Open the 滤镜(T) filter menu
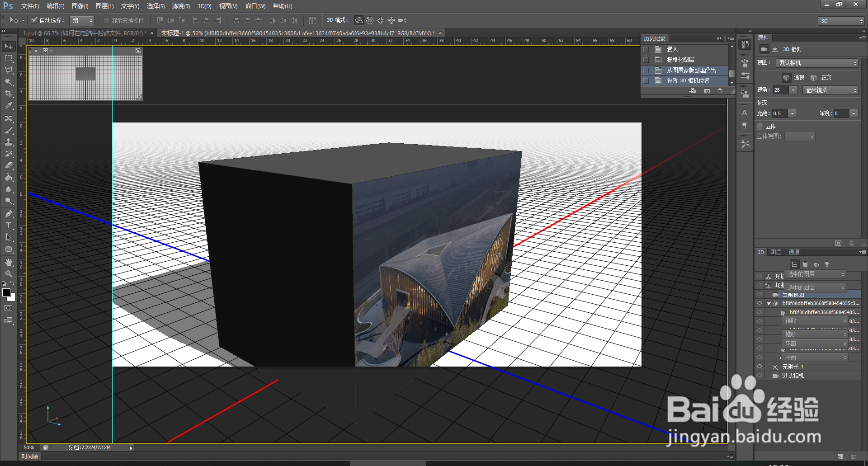This screenshot has width=868, height=466. pyautogui.click(x=181, y=6)
